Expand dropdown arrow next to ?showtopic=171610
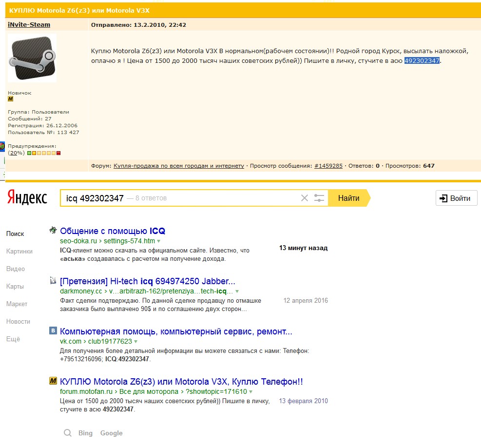 tap(250, 392)
